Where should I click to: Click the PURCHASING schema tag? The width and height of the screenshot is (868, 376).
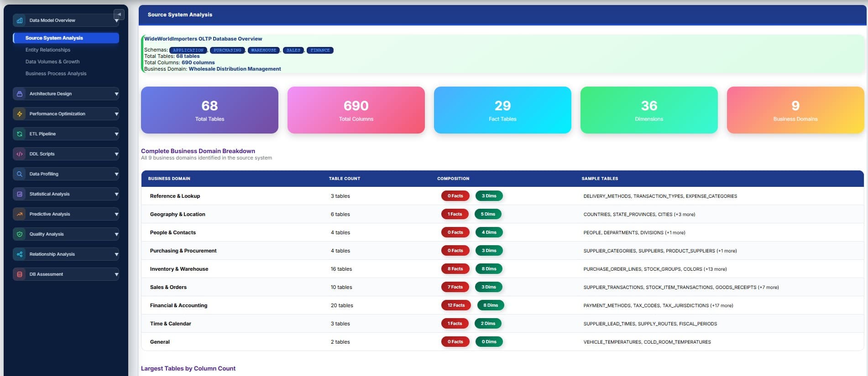(x=227, y=50)
